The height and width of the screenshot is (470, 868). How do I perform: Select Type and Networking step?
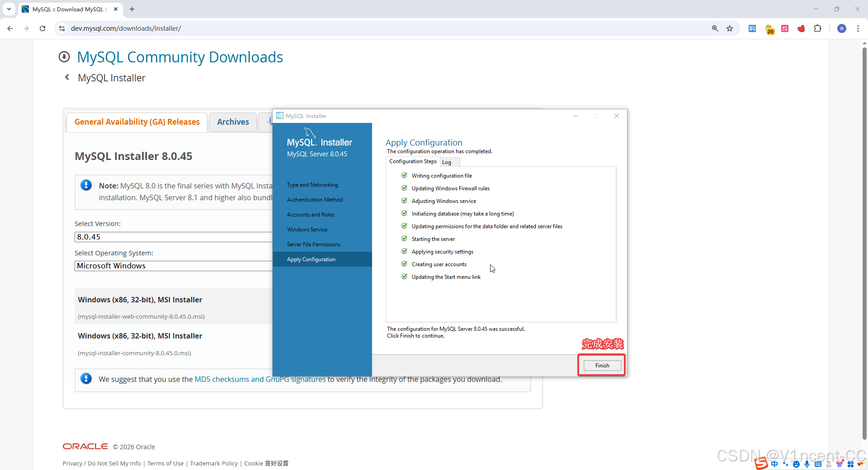click(x=312, y=185)
